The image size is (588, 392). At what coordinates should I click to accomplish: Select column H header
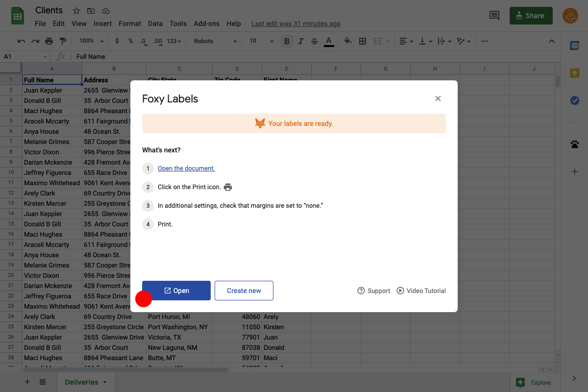click(435, 69)
